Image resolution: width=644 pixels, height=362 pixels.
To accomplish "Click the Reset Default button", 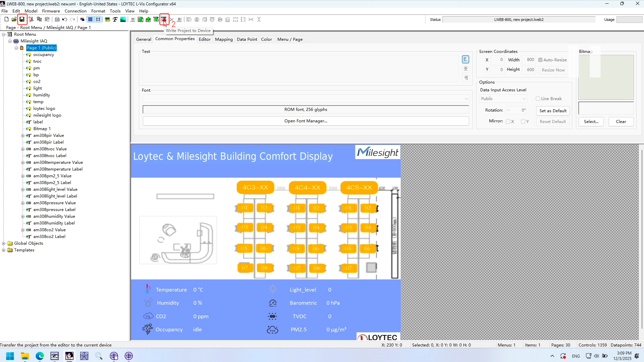I will coord(553,122).
